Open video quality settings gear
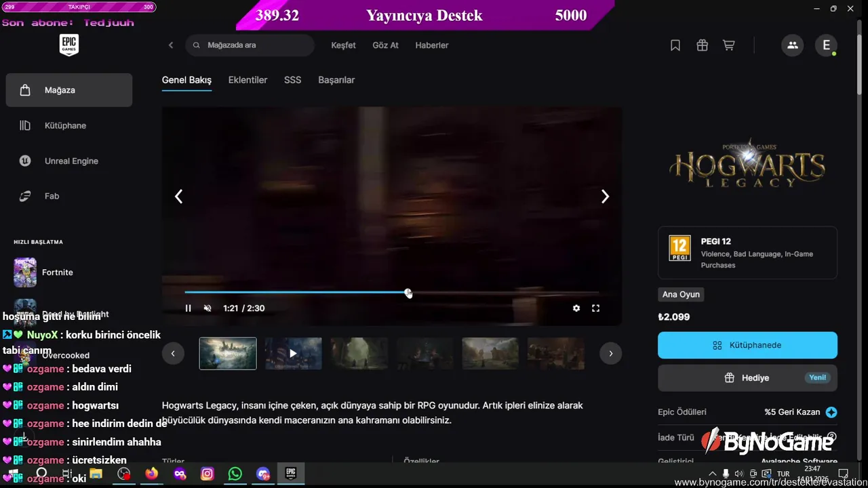Viewport: 868px width, 488px height. pyautogui.click(x=576, y=308)
